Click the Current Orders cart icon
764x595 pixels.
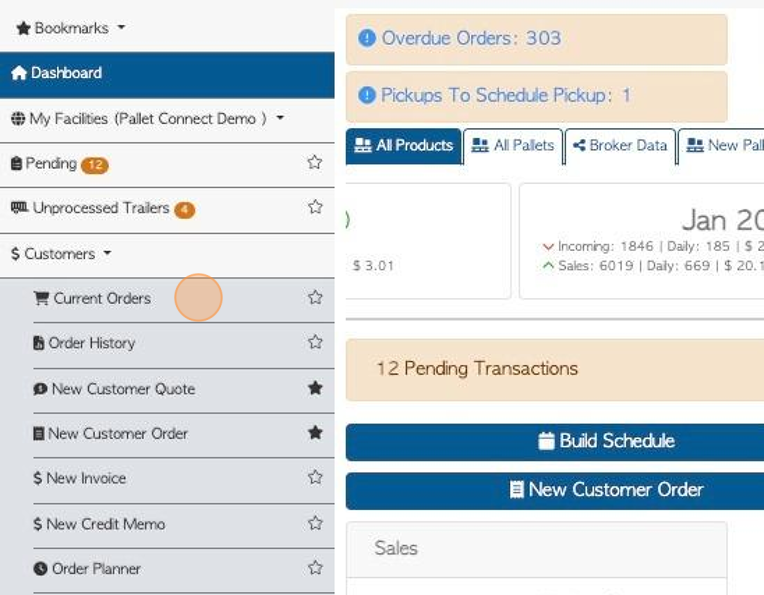pyautogui.click(x=41, y=298)
